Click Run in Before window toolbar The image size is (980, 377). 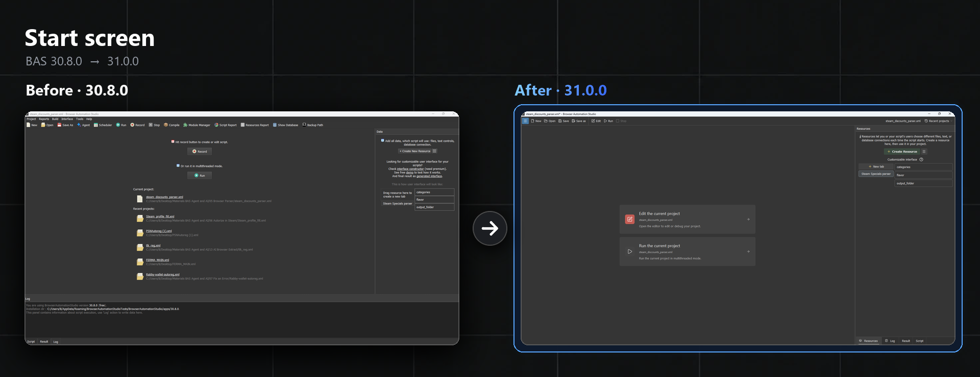click(121, 125)
